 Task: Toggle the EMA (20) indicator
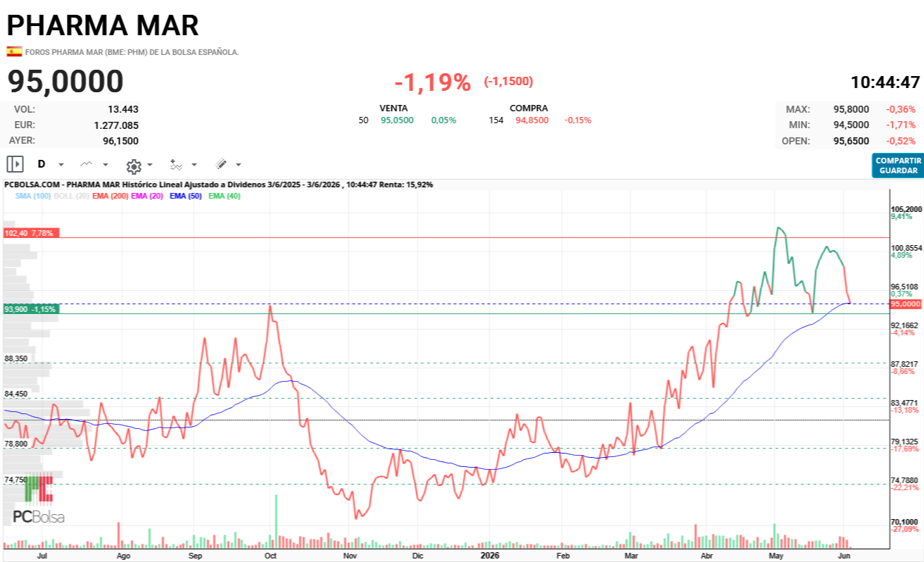pos(147,196)
